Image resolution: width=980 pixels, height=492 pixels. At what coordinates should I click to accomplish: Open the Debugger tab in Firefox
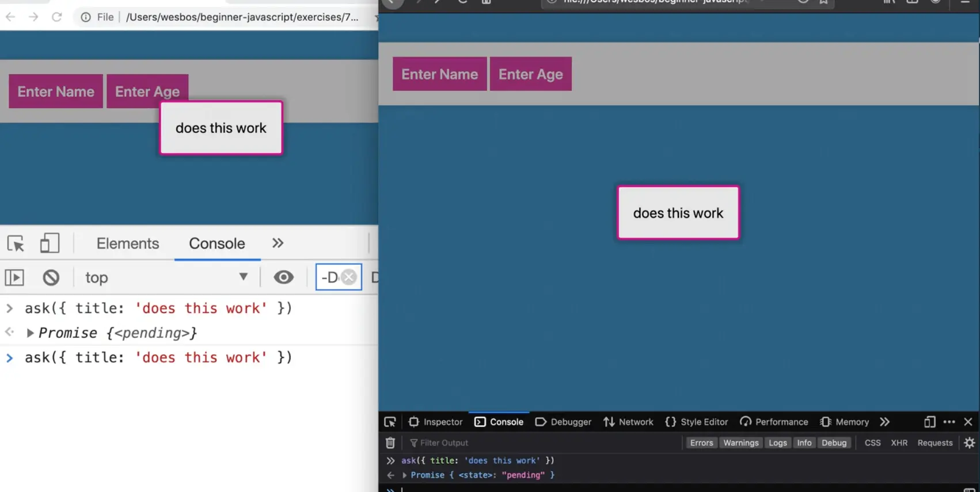[x=563, y=422]
